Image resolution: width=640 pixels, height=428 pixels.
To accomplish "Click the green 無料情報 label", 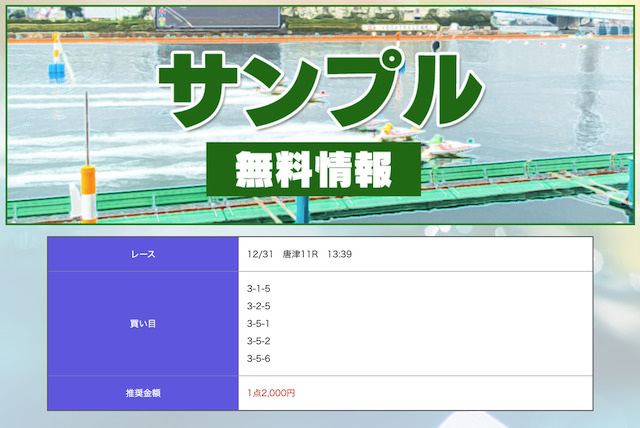I will click(x=313, y=171).
